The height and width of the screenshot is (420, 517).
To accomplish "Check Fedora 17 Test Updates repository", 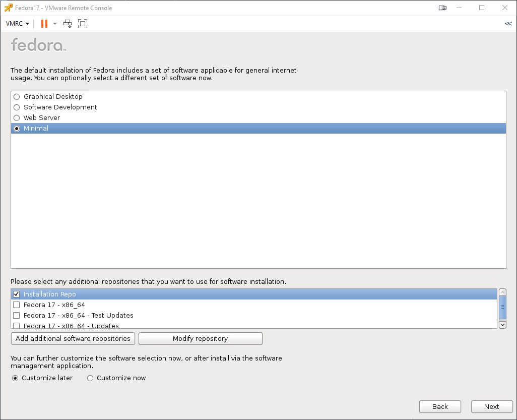I will click(17, 316).
